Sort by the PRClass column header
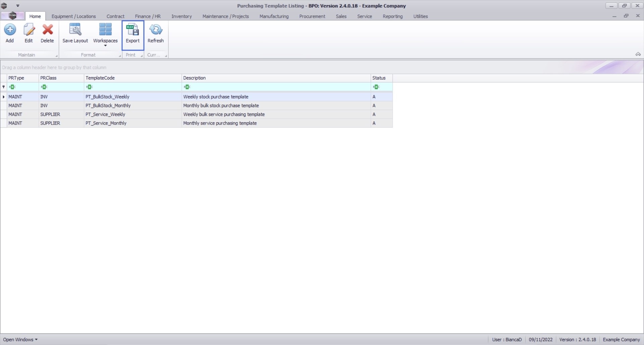 61,78
